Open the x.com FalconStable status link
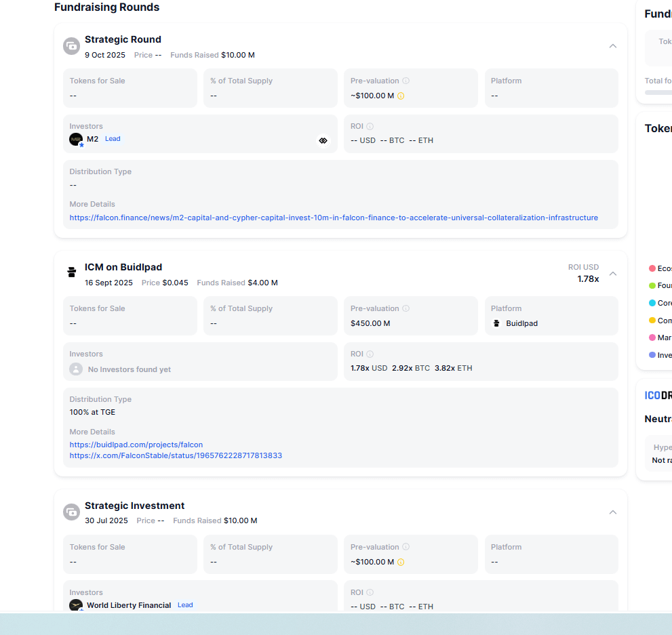The image size is (672, 635). coord(176,455)
